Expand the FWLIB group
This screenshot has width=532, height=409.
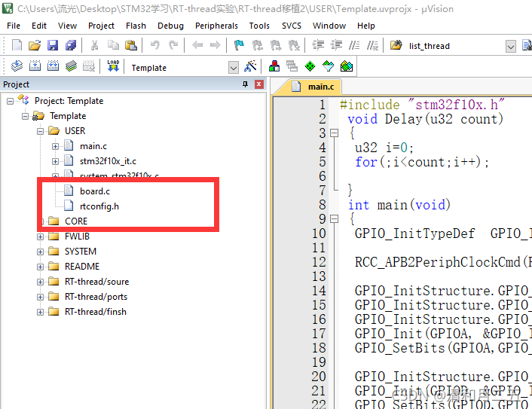40,237
